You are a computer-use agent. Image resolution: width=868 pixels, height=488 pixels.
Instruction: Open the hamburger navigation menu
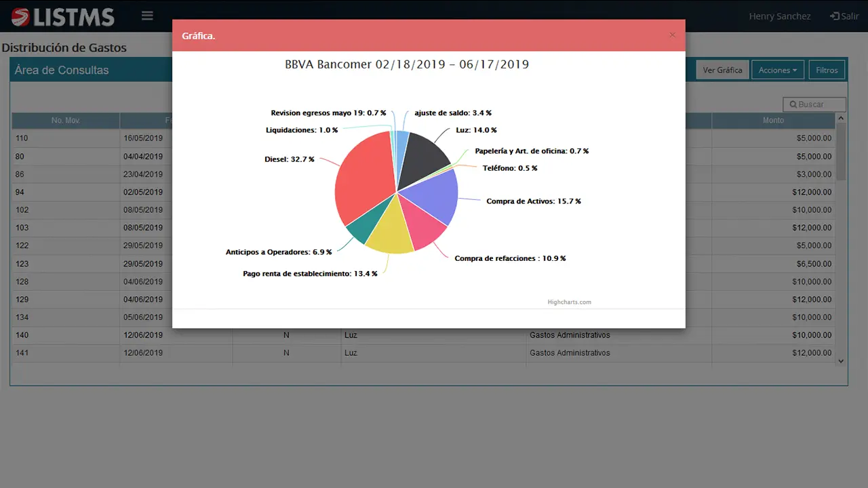pyautogui.click(x=147, y=16)
